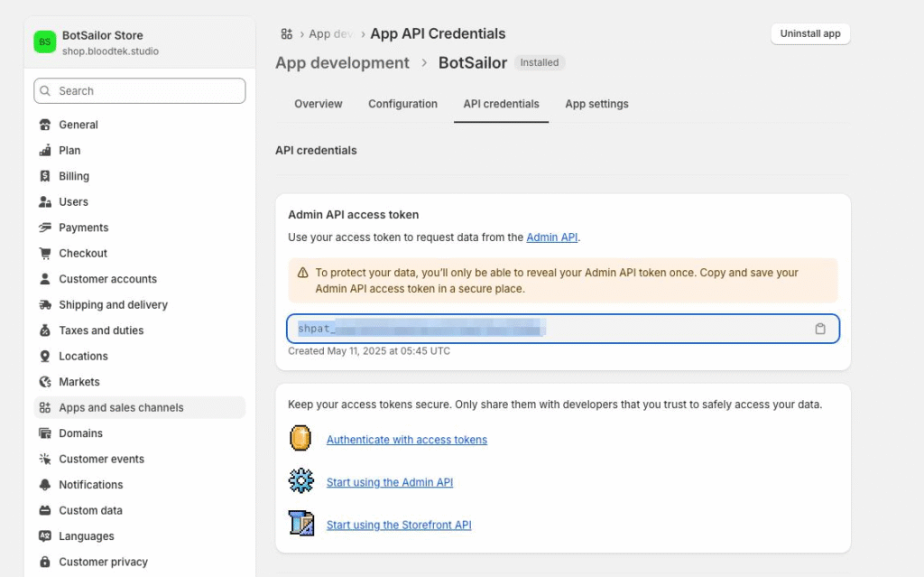924x577 pixels.
Task: Open the Admin API link
Action: (x=551, y=237)
